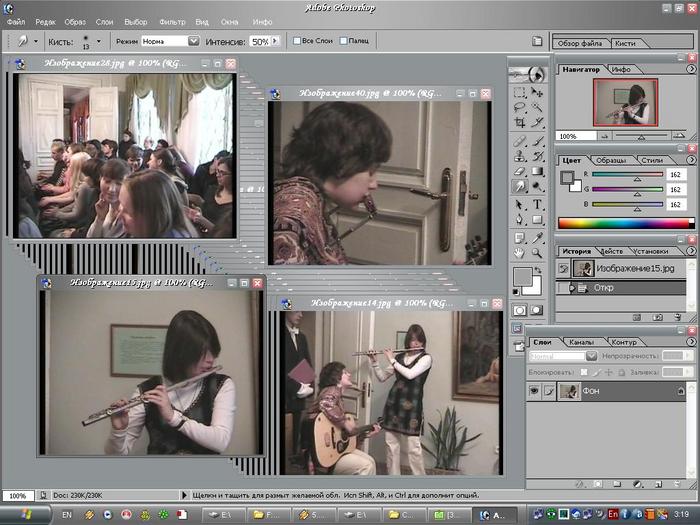Select the Crop tool
The height and width of the screenshot is (525, 700).
coord(519,123)
